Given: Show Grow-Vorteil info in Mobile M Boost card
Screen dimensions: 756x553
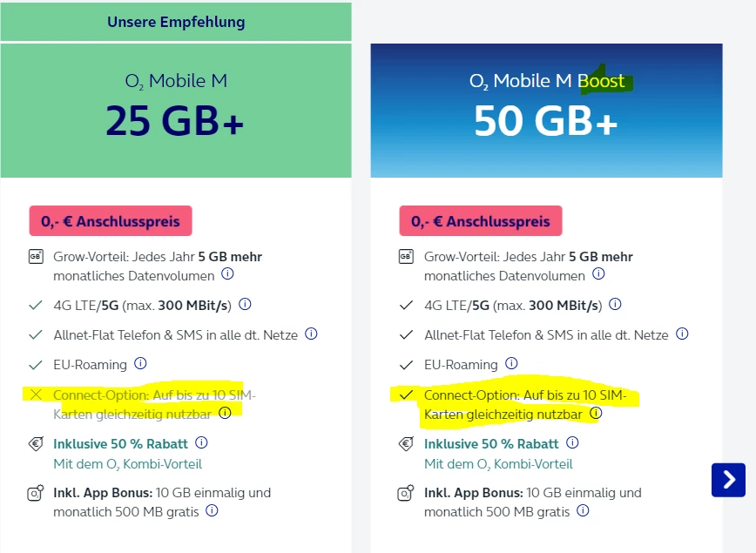Looking at the screenshot, I should point(598,274).
